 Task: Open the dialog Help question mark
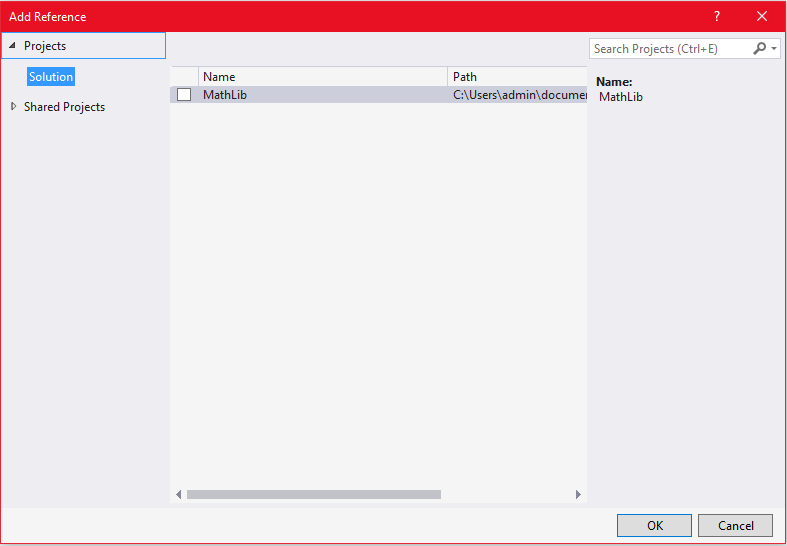pos(717,17)
